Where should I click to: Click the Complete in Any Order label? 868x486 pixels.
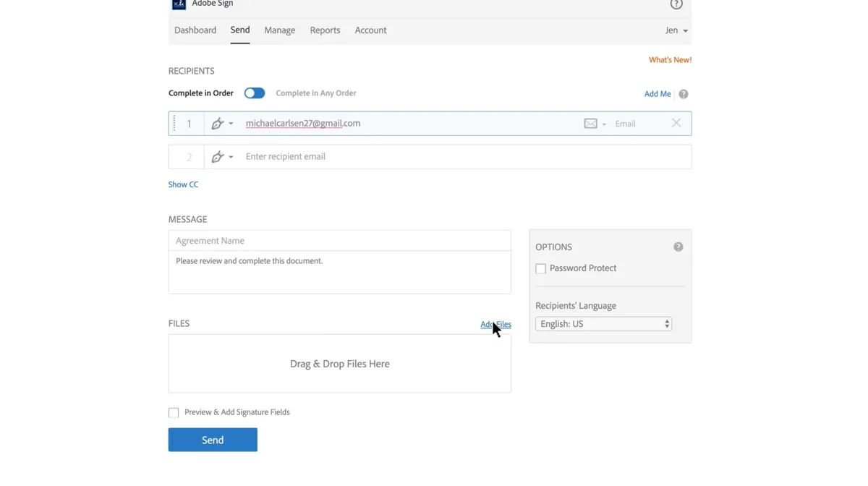[x=315, y=93]
